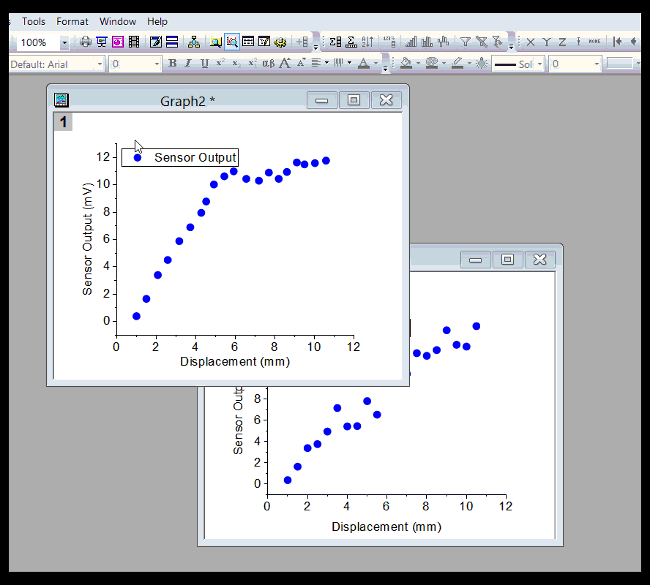Click the font color A button

pos(366,64)
